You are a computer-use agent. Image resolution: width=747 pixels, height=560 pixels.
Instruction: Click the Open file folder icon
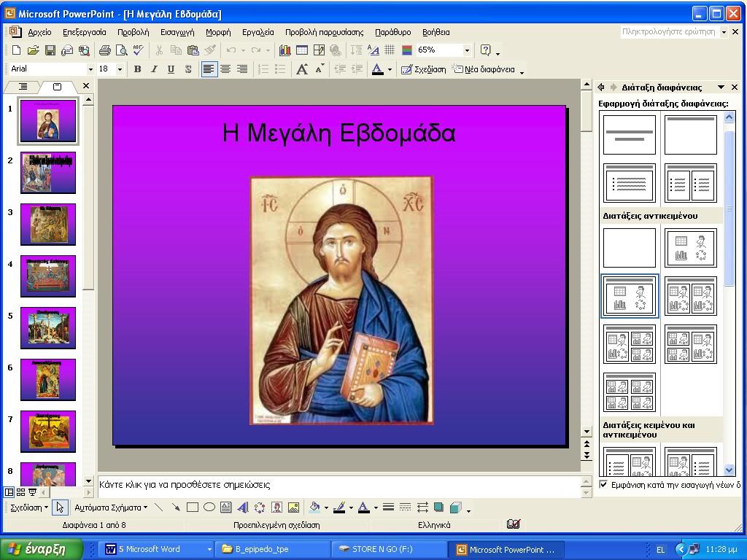click(x=33, y=50)
